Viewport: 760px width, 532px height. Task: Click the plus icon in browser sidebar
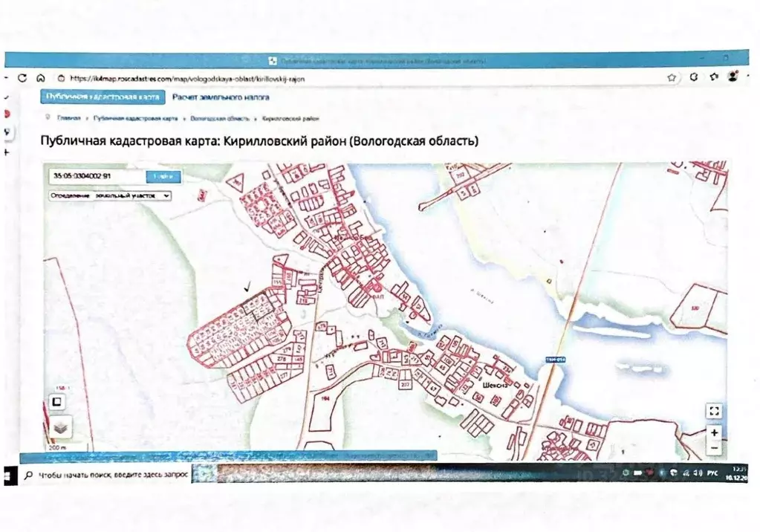(x=7, y=152)
